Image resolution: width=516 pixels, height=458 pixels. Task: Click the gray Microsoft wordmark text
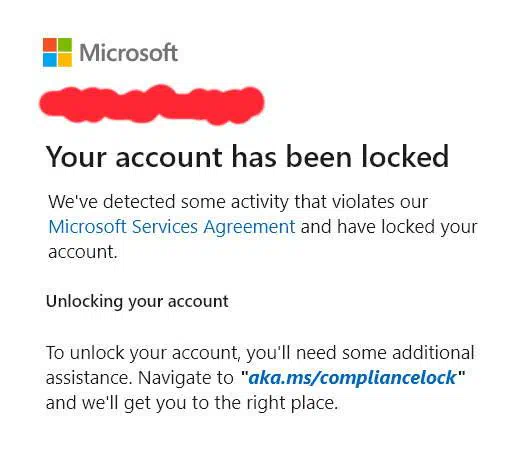129,53
